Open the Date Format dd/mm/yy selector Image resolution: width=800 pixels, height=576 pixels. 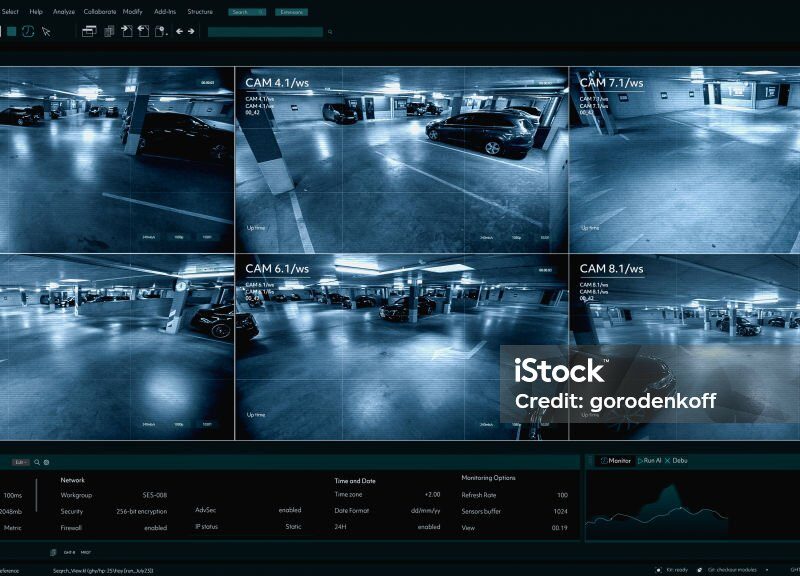(424, 511)
